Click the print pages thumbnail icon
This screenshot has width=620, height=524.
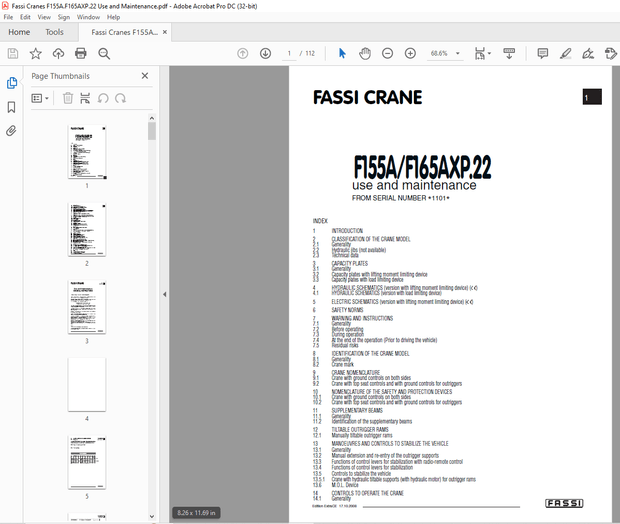(x=85, y=98)
